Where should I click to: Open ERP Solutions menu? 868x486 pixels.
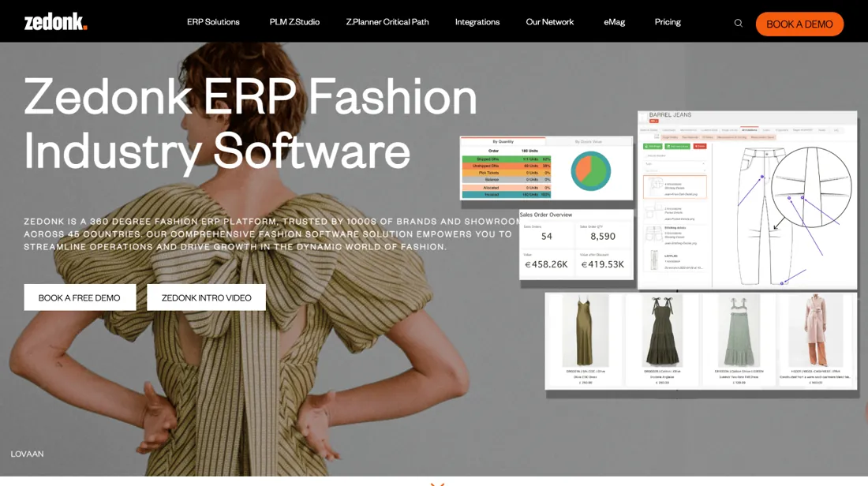[213, 22]
